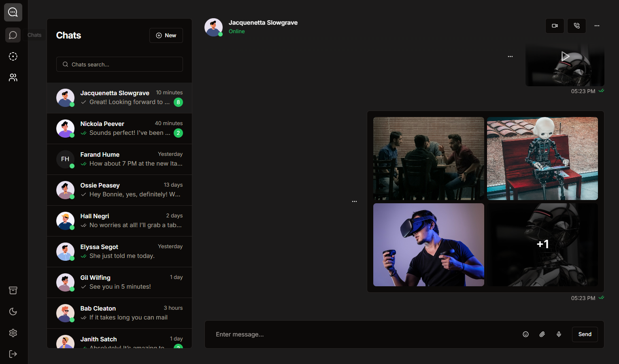
Task: Open options for the photo album message
Action: [x=354, y=201]
